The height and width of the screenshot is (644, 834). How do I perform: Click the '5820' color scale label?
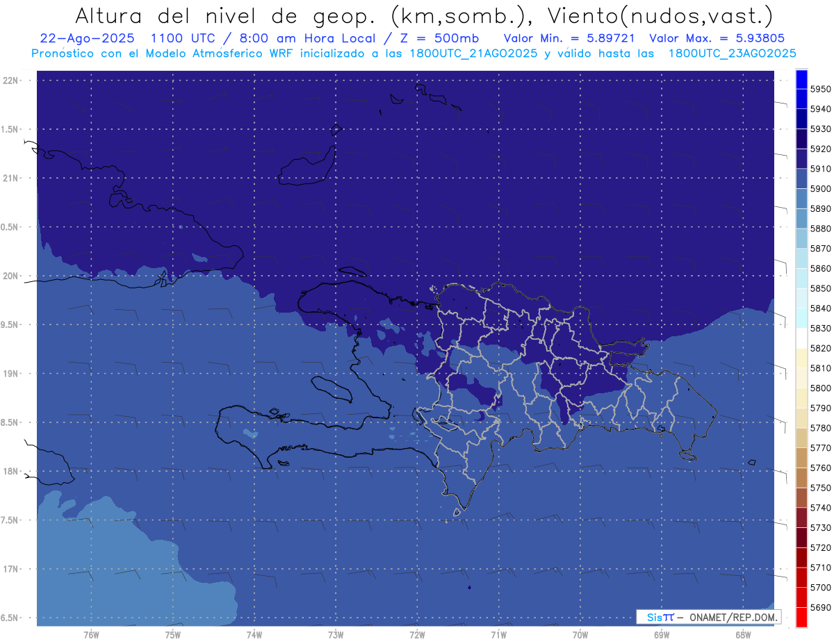(x=820, y=348)
